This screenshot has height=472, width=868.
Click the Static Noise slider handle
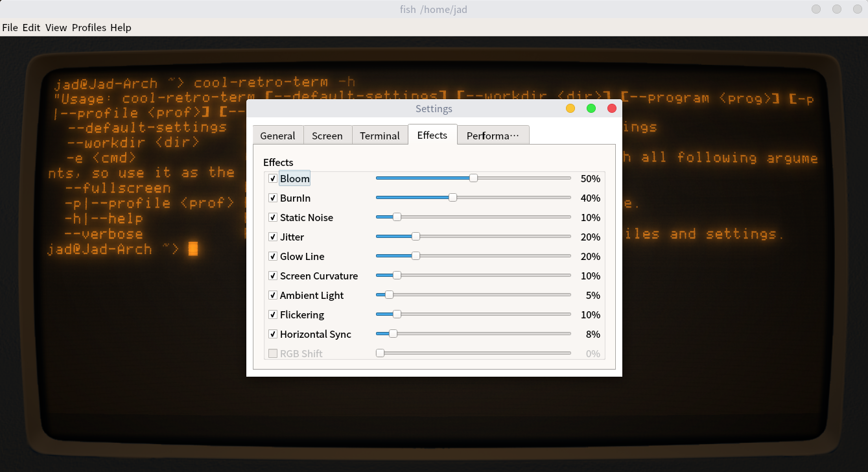click(x=397, y=217)
